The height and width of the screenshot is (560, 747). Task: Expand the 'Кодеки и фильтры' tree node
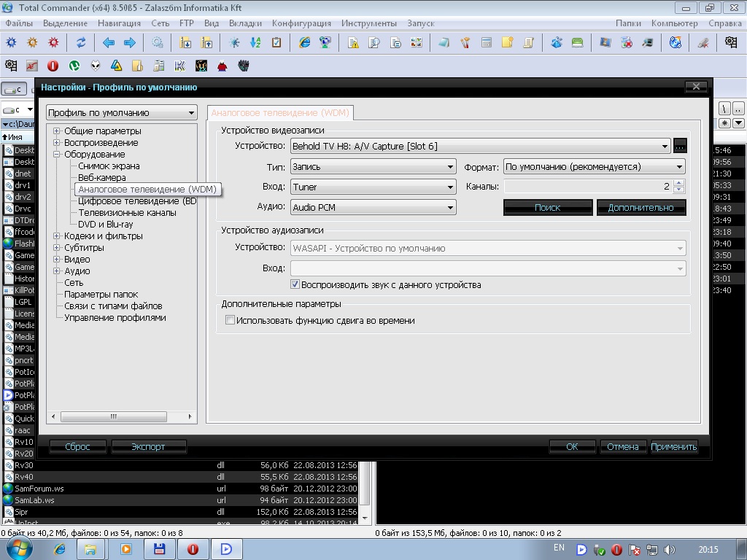point(57,236)
